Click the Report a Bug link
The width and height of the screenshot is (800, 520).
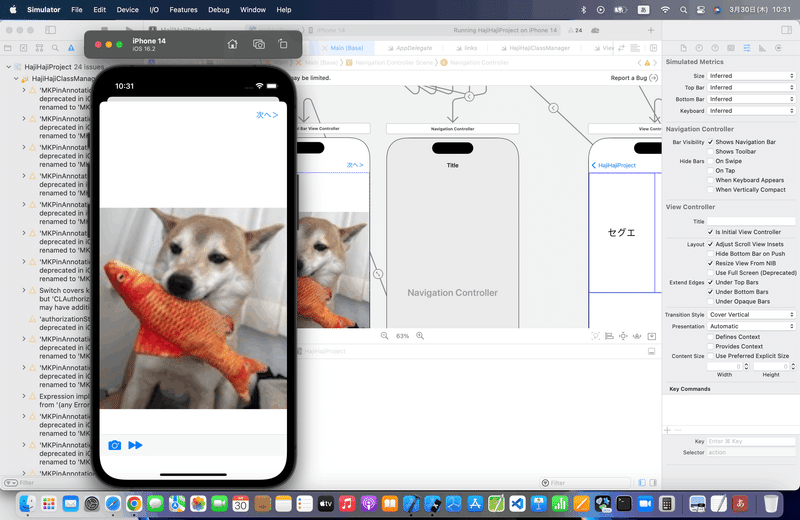(634, 78)
